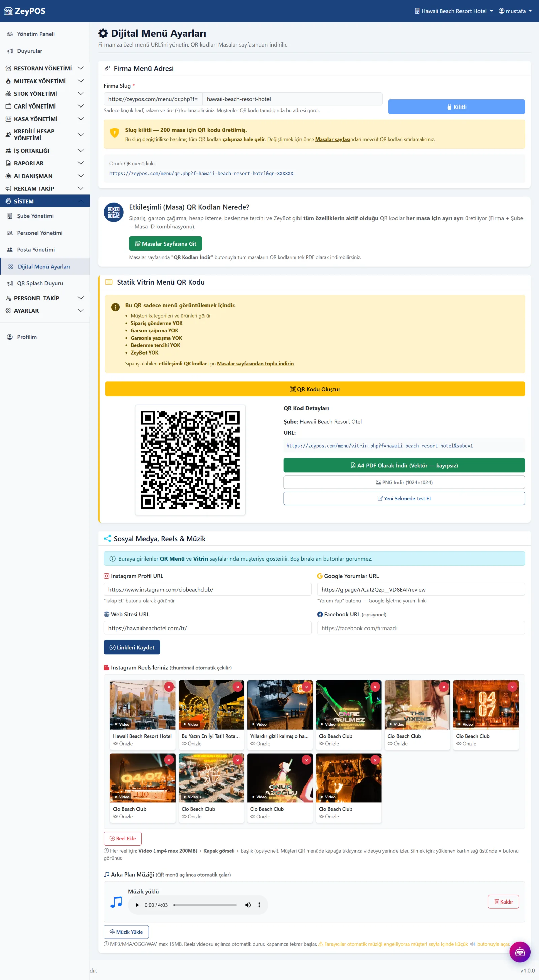The width and height of the screenshot is (539, 980).
Task: Download QR as A4 PDF
Action: tap(404, 465)
